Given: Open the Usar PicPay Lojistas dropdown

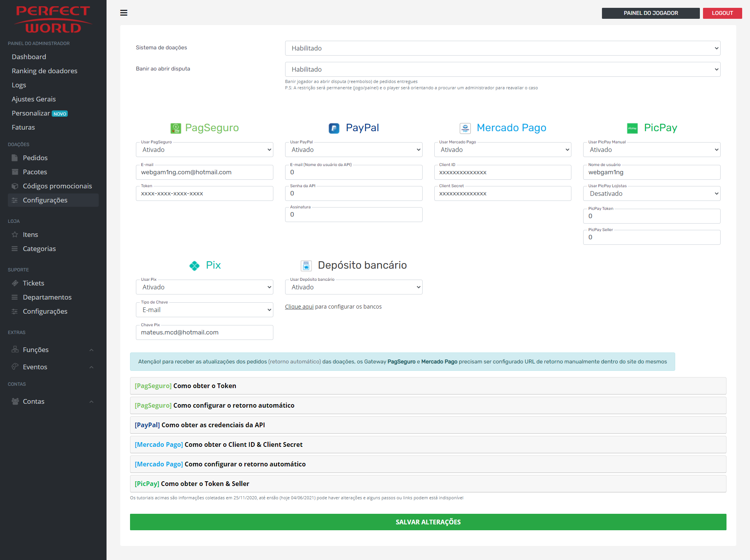Looking at the screenshot, I should pos(652,193).
